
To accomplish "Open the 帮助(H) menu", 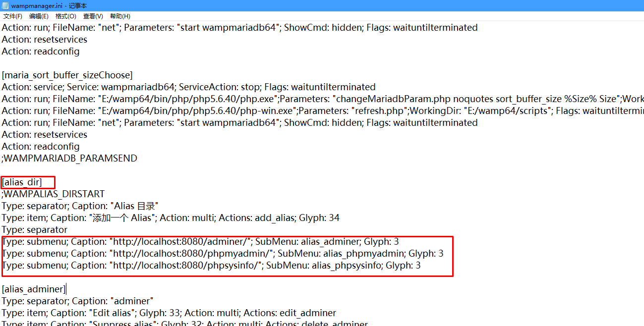I will point(120,16).
